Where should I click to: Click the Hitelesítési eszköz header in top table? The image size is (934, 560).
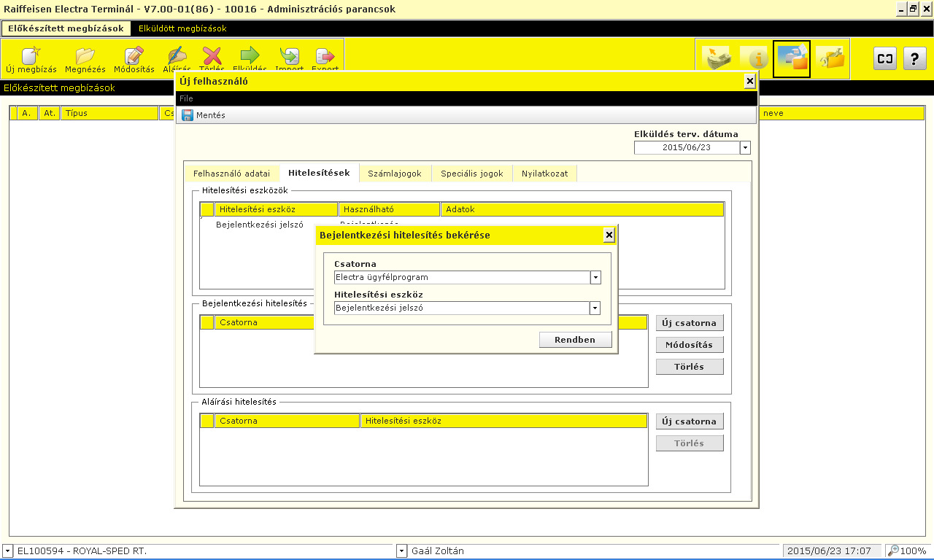tap(276, 209)
